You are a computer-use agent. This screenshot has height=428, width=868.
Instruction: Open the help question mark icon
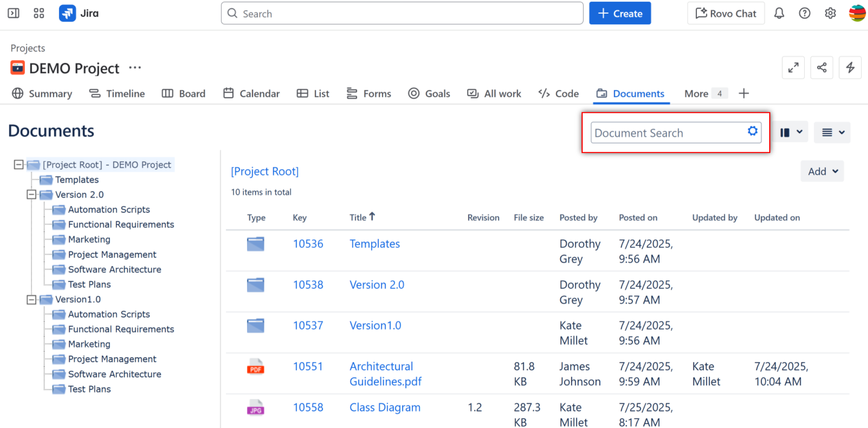point(804,13)
